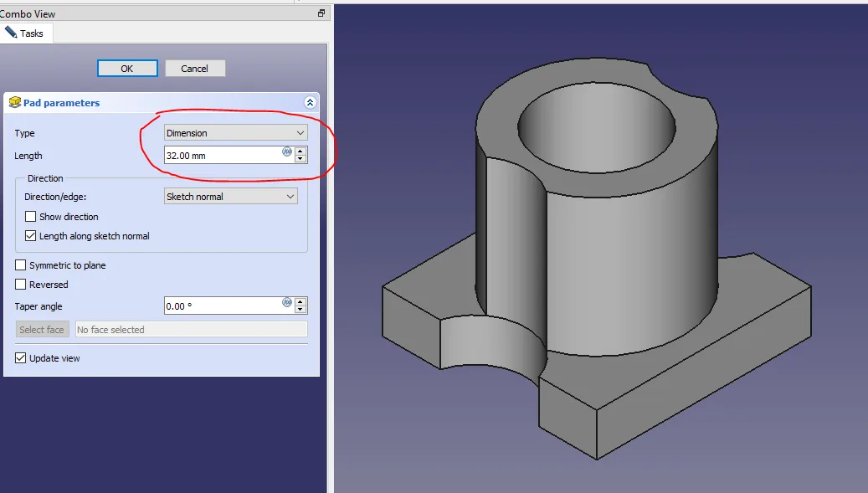The image size is (868, 493).
Task: Uncheck Length along sketch normal
Action: pyautogui.click(x=32, y=236)
